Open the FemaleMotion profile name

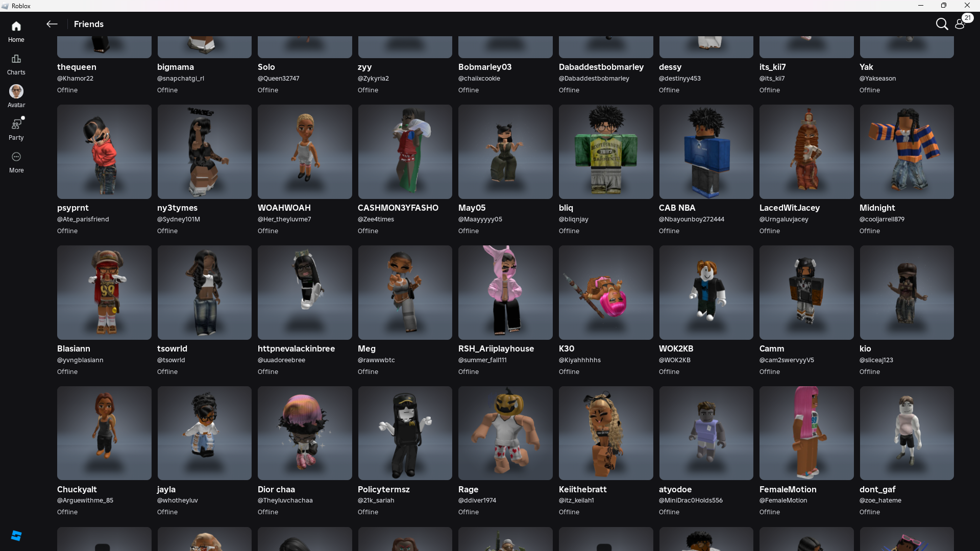pyautogui.click(x=788, y=489)
